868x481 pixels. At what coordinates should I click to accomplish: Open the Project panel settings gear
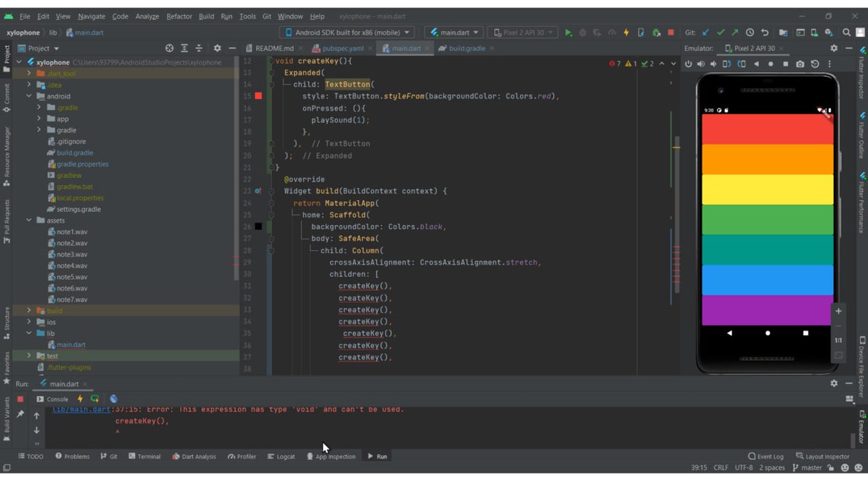pyautogui.click(x=217, y=48)
